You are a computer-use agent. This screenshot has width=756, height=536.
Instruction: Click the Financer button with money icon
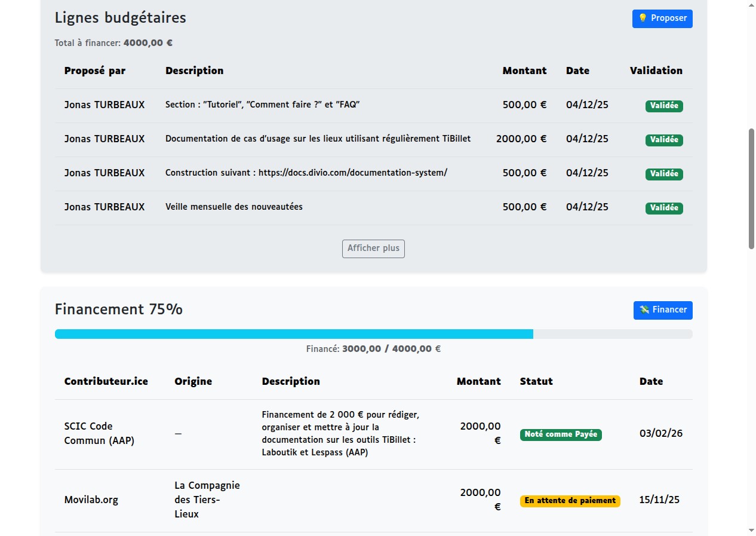tap(663, 310)
